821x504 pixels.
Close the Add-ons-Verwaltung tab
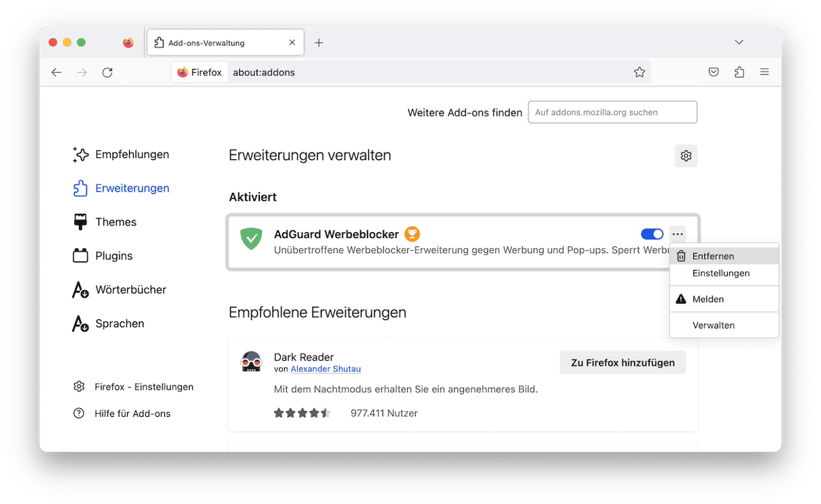(x=292, y=43)
